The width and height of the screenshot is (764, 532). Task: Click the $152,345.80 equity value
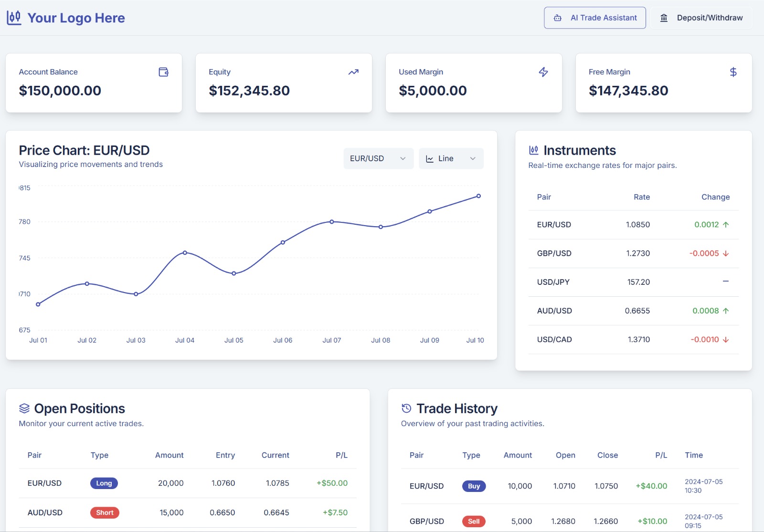(x=249, y=91)
